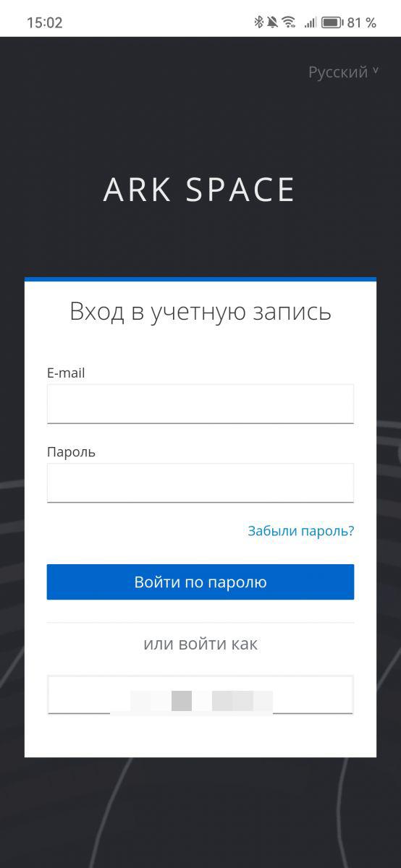Tap the 81 % battery percentage
Screen dimensions: 401x868
(362, 22)
